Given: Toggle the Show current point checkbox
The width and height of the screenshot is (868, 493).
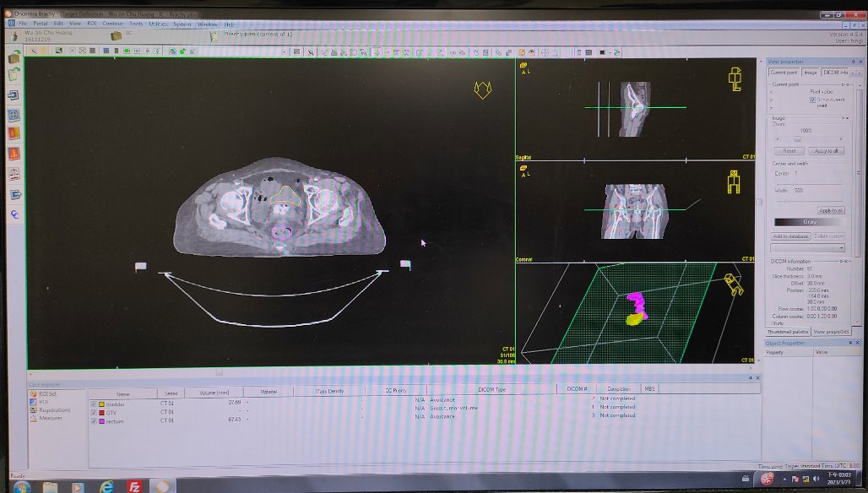Looking at the screenshot, I should pyautogui.click(x=812, y=99).
